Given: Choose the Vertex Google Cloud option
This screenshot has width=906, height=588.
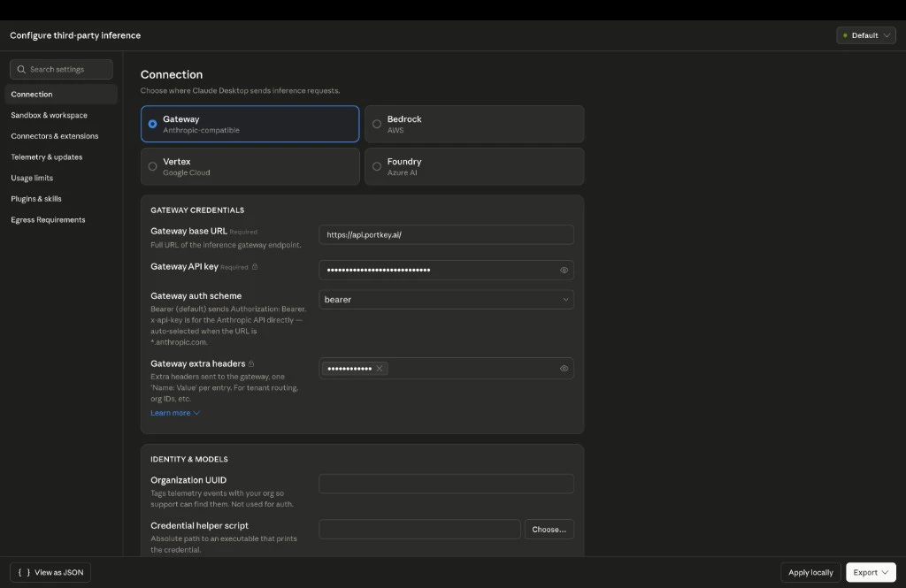Looking at the screenshot, I should click(153, 166).
